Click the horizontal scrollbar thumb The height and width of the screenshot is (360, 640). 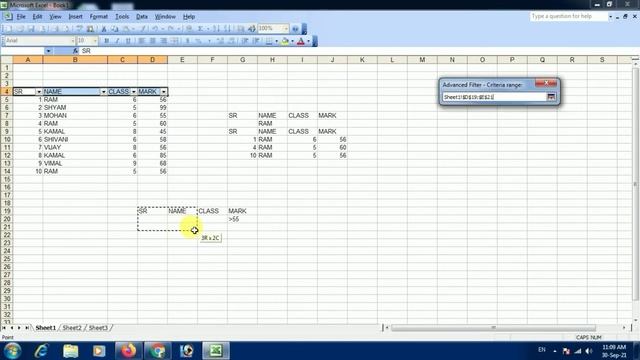[x=493, y=328]
